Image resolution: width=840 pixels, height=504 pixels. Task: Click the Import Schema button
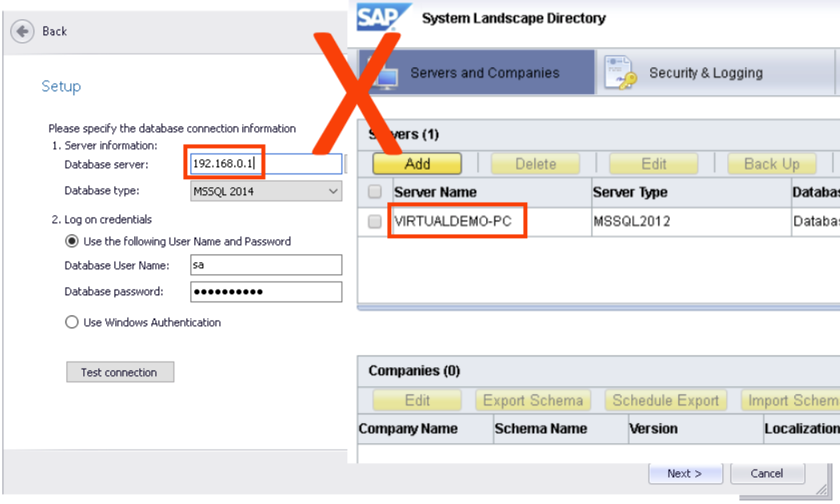(790, 401)
